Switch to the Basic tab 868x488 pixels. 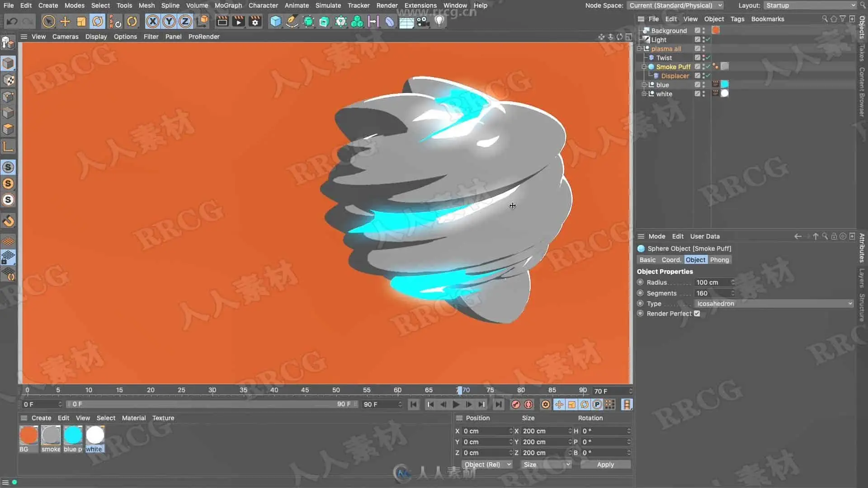(x=647, y=260)
